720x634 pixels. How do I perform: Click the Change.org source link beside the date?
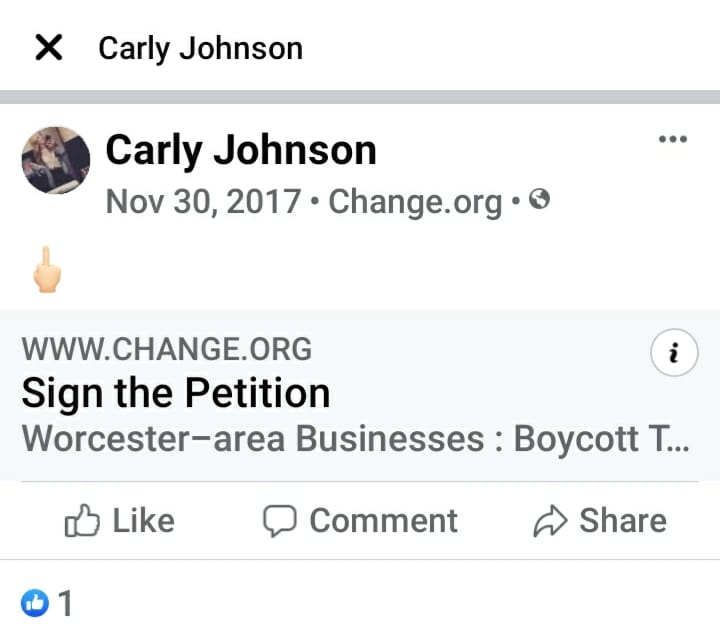coord(415,202)
